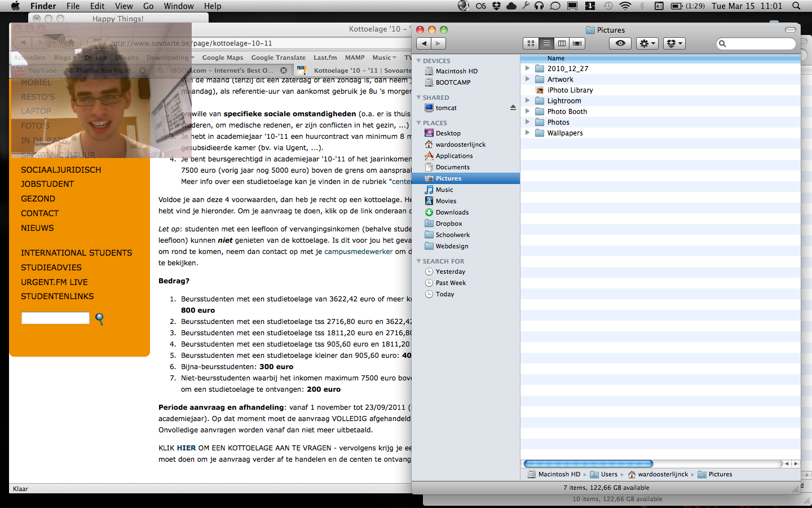The image size is (812, 508).
Task: Expand the Artwork folder
Action: click(x=528, y=79)
